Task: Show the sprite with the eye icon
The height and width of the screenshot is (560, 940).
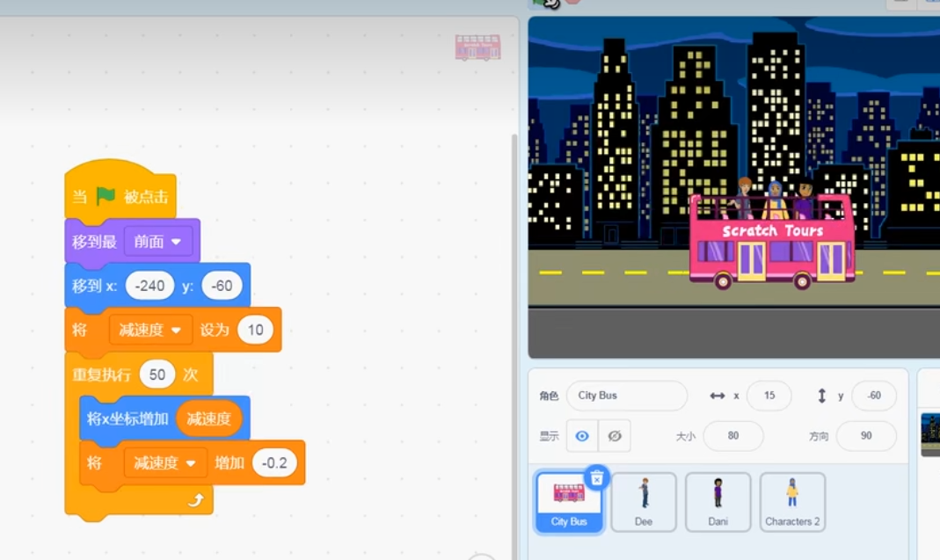Action: (x=582, y=436)
